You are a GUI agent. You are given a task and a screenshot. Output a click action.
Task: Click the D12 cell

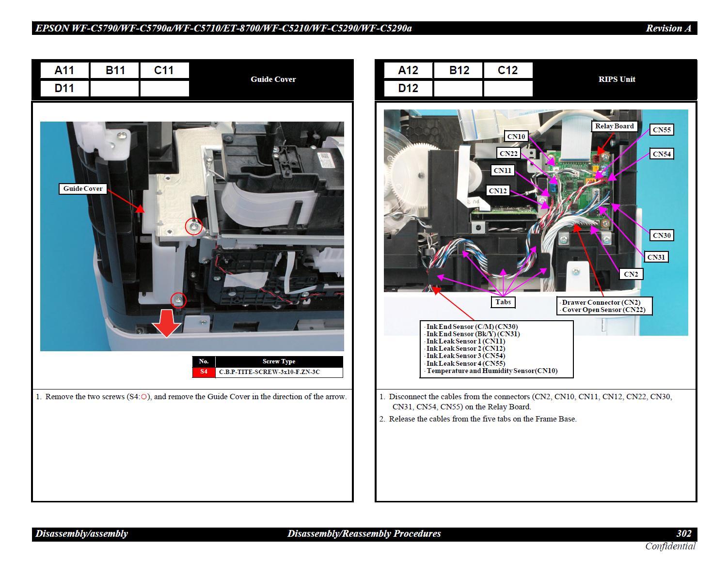coord(408,89)
